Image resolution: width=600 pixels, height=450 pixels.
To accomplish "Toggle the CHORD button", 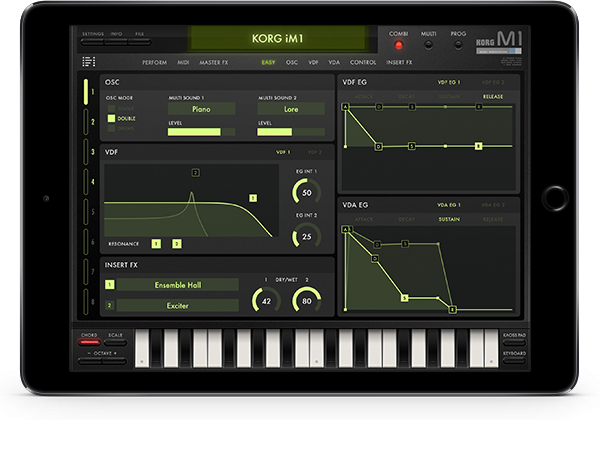I will pos(89,342).
